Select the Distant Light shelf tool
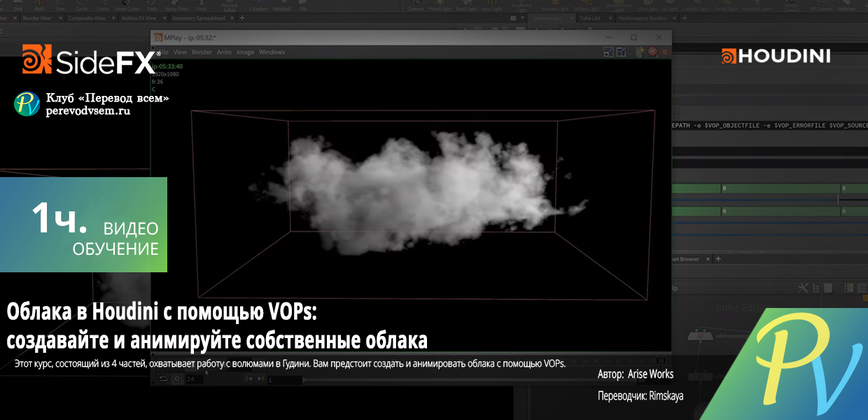The width and height of the screenshot is (868, 420). pos(586,6)
